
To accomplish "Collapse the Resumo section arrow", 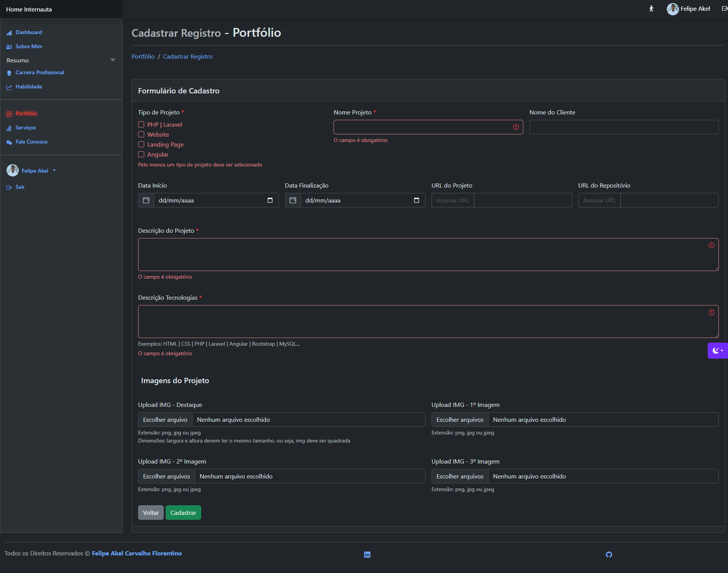I will tap(112, 60).
